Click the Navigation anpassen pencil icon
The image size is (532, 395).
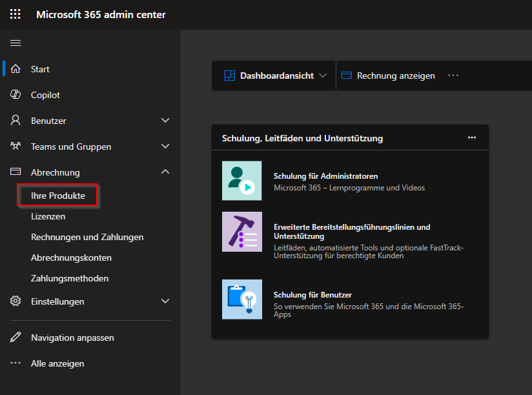15,337
